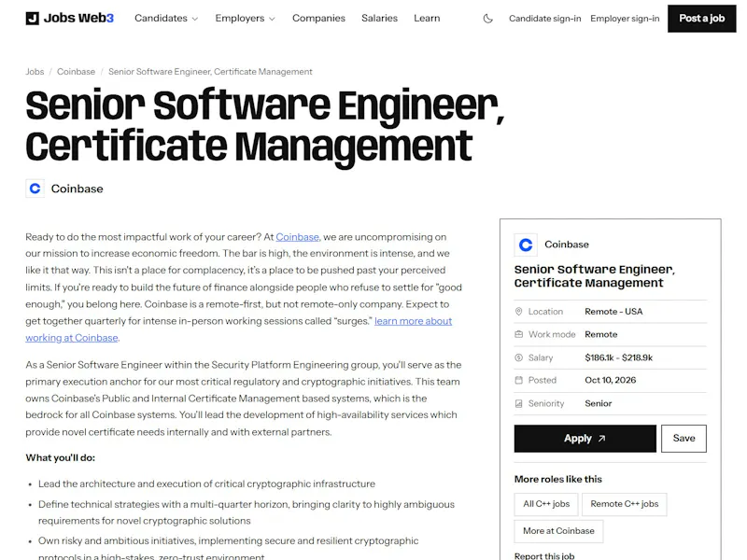Open All C++ jobs tag
747x560 pixels.
pyautogui.click(x=546, y=504)
